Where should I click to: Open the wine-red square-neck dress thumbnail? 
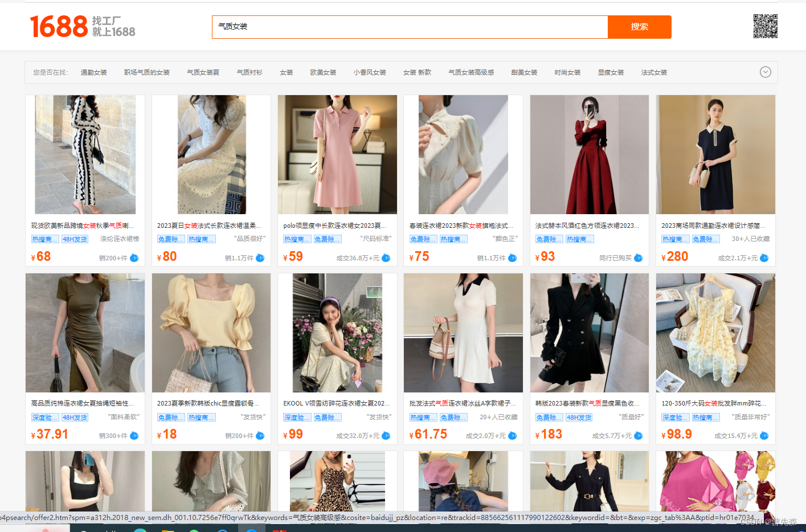[590, 154]
